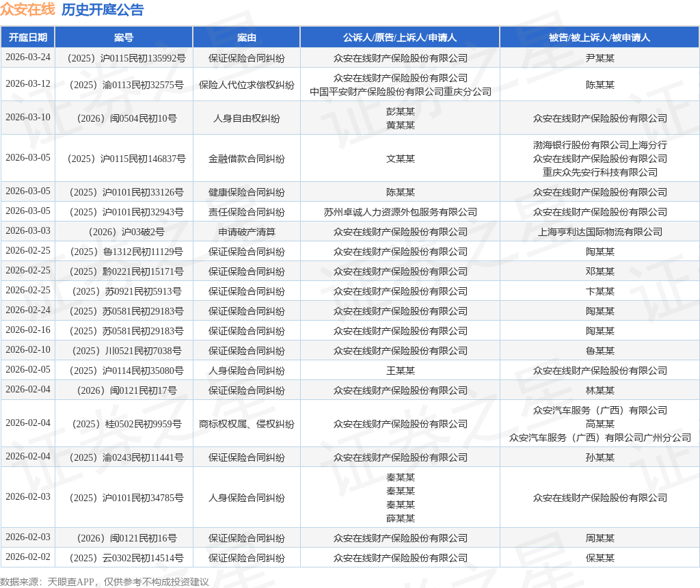This screenshot has width=700, height=588.
Task: Click defendant 林某某
Action: pyautogui.click(x=600, y=390)
